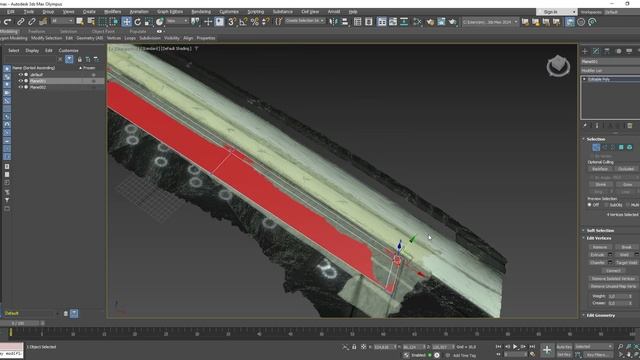Image resolution: width=640 pixels, height=360 pixels.
Task: Open the Modifier List dropdown
Action: coord(610,71)
